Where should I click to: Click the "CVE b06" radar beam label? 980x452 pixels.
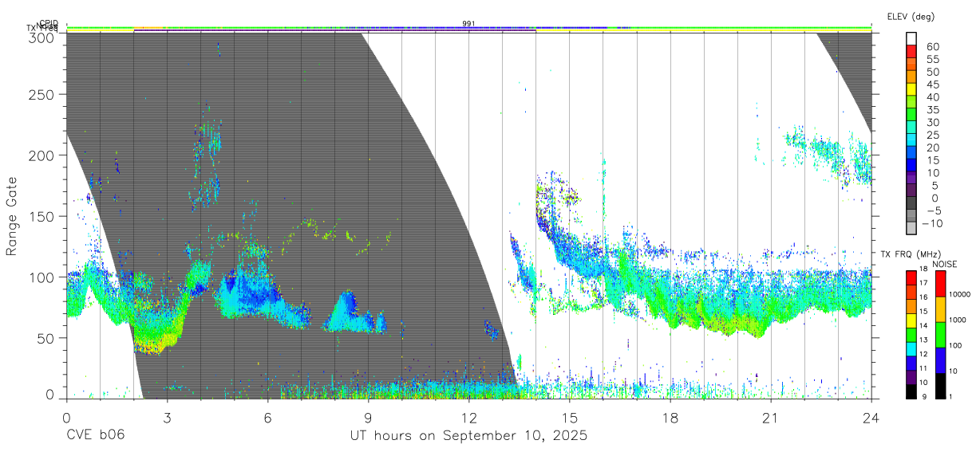tap(95, 435)
